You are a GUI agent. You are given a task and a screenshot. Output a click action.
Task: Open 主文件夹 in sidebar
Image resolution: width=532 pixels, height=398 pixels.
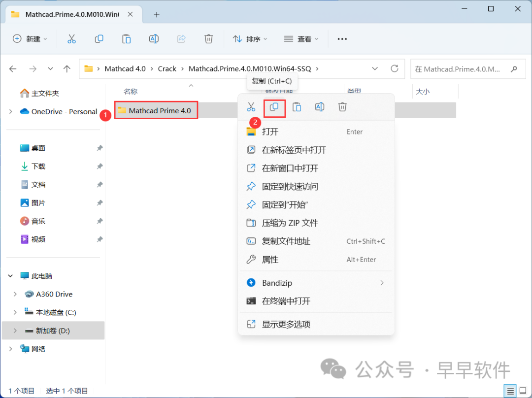pyautogui.click(x=39, y=93)
